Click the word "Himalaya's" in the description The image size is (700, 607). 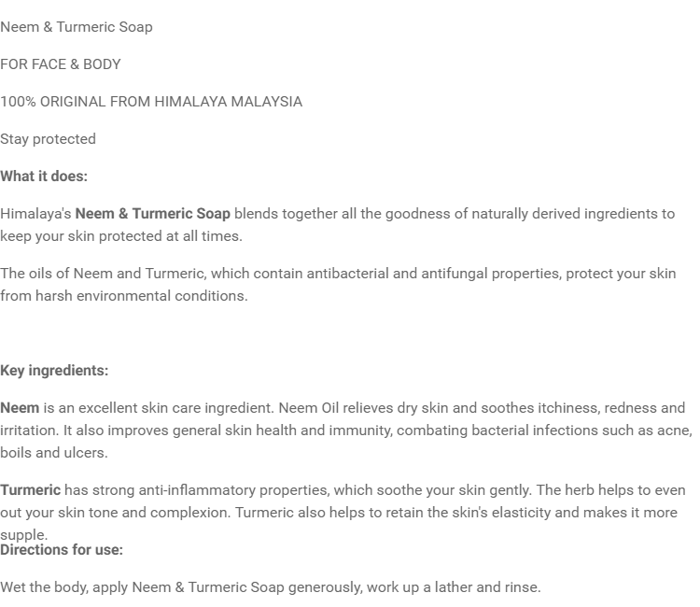tap(35, 214)
